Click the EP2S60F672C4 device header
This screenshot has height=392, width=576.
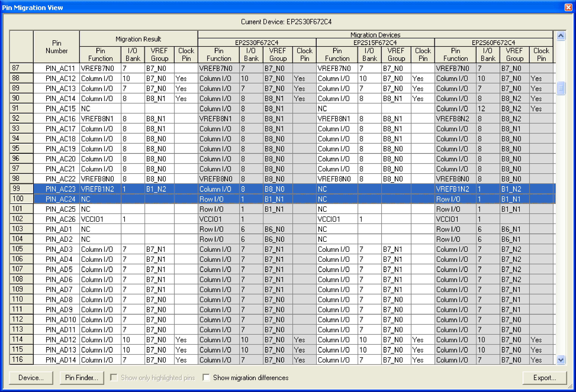coord(493,43)
